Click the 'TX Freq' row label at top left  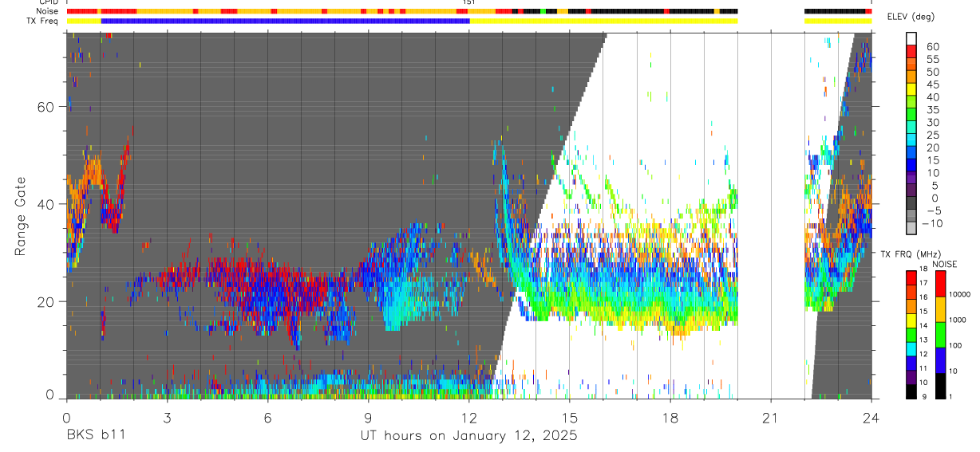43,21
